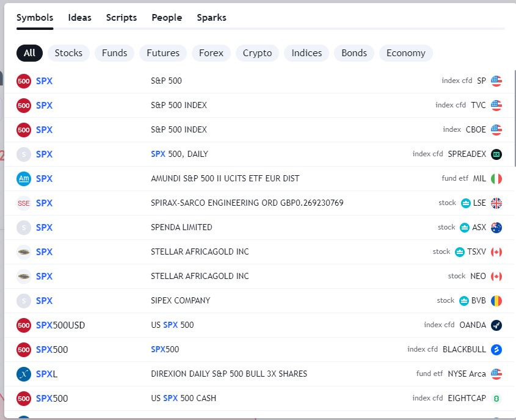Image resolution: width=516 pixels, height=420 pixels.
Task: Select 'SPX 500, DAILY' description
Action: [x=180, y=154]
